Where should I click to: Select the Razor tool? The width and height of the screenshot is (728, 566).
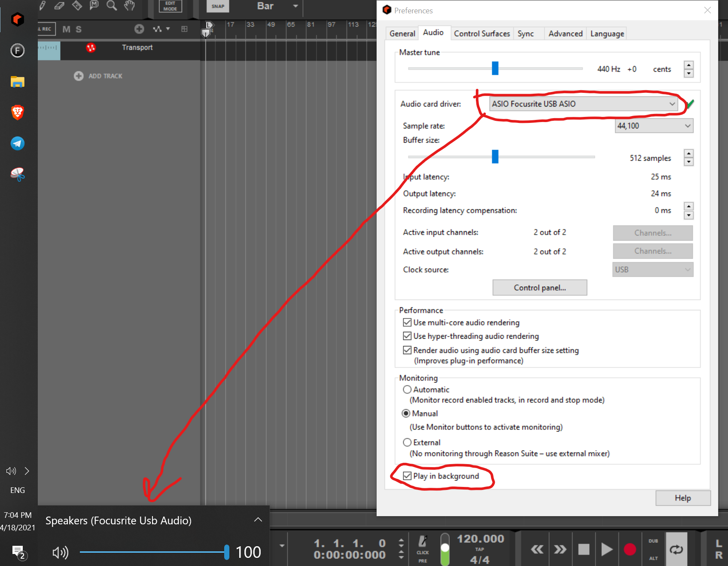tap(77, 6)
